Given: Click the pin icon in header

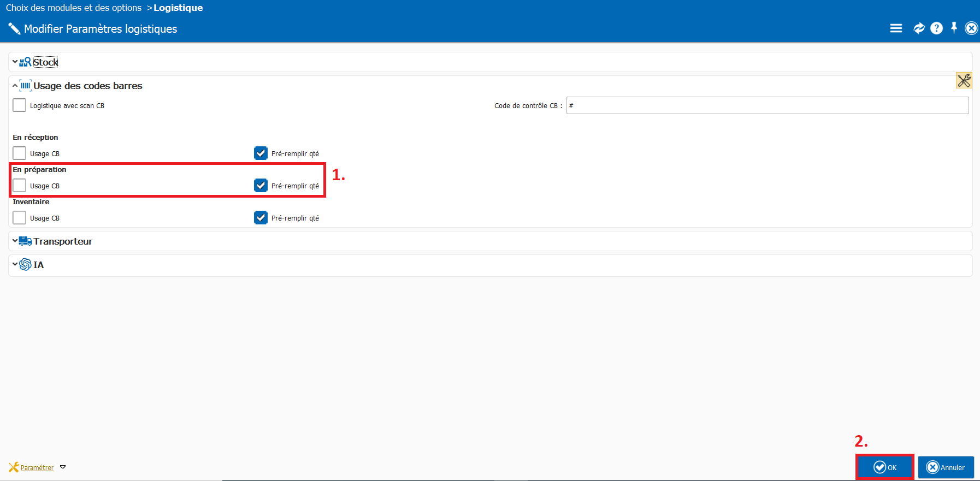Looking at the screenshot, I should tap(954, 28).
